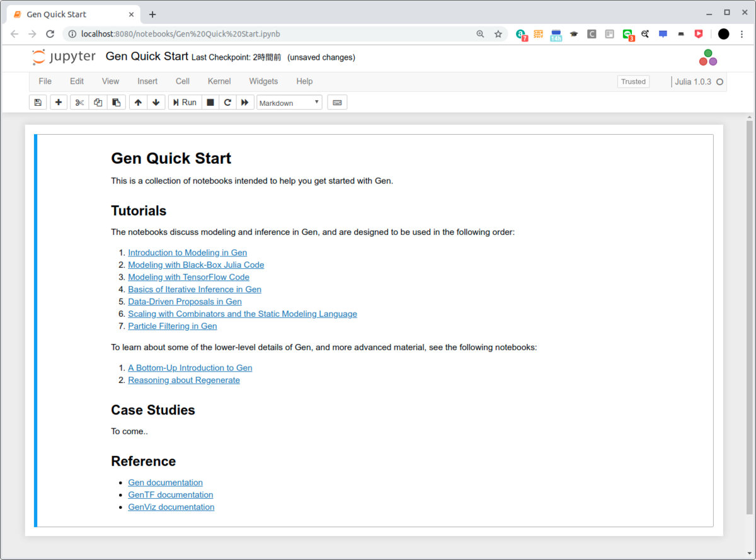Restart kernel and run all cells icon
Screen dimensions: 756x560
[245, 102]
